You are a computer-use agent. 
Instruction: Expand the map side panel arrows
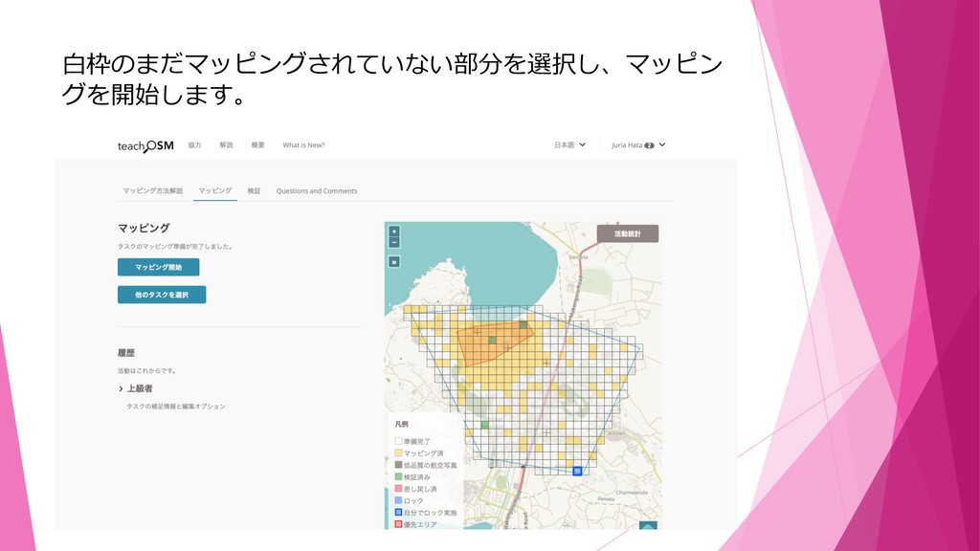pyautogui.click(x=393, y=261)
